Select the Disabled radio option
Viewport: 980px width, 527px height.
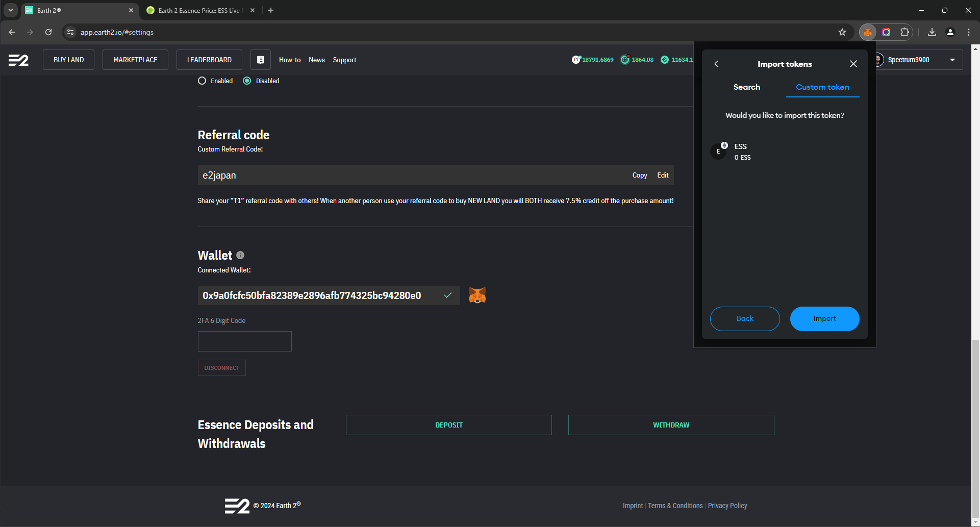[247, 81]
